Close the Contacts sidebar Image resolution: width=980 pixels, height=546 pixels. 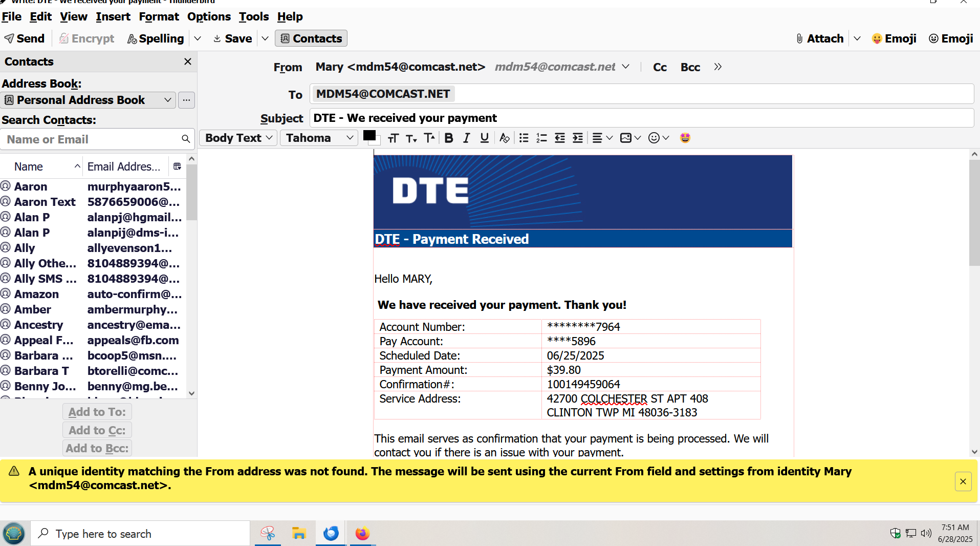click(188, 61)
